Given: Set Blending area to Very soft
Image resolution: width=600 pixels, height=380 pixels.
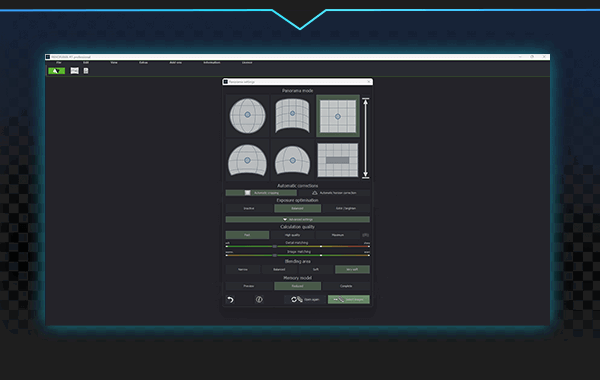Looking at the screenshot, I should 352,269.
